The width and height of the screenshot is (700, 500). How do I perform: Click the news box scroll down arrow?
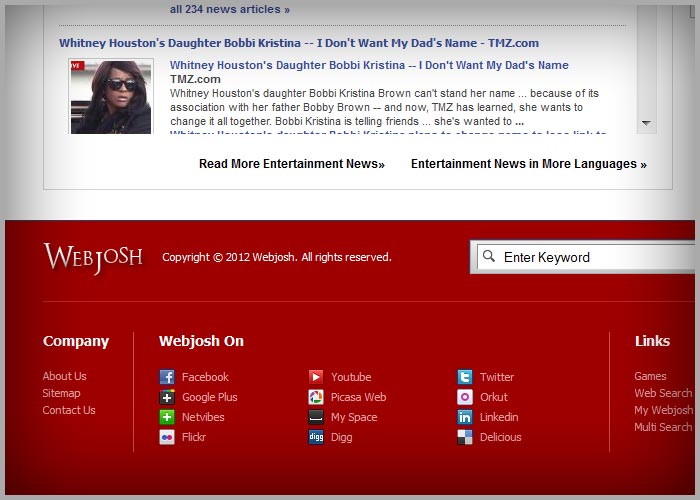[x=646, y=123]
